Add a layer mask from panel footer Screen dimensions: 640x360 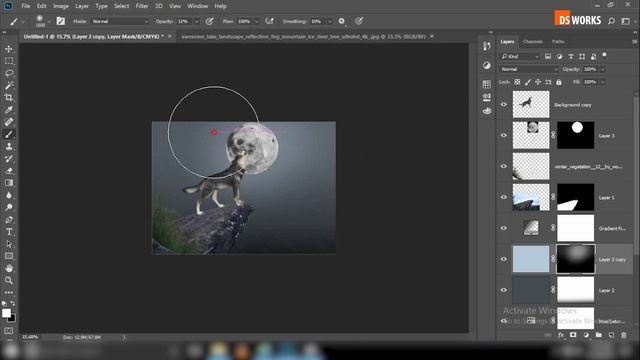click(x=573, y=335)
